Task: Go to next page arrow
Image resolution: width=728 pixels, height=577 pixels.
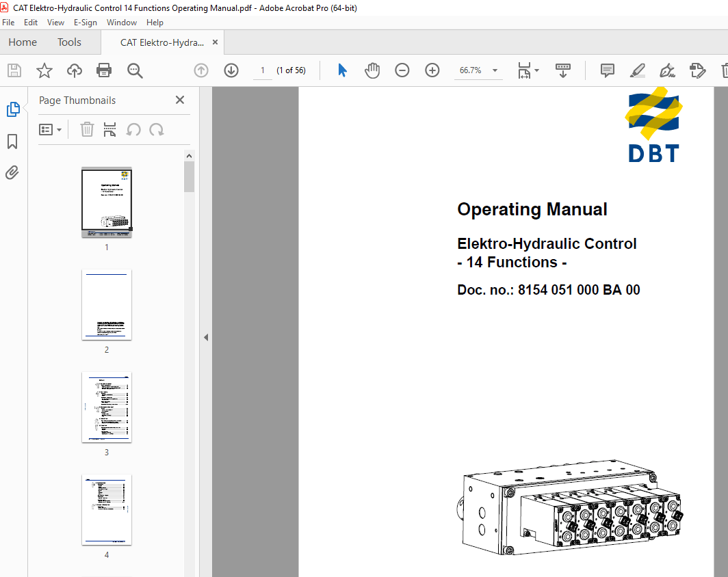Action: (x=231, y=70)
